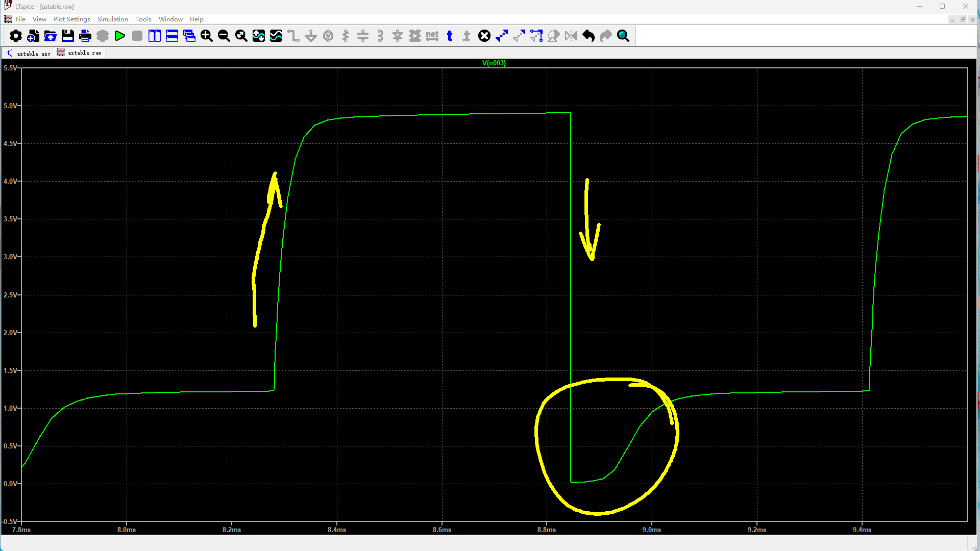Open the Tools menu
Image resolution: width=980 pixels, height=551 pixels.
pos(143,19)
